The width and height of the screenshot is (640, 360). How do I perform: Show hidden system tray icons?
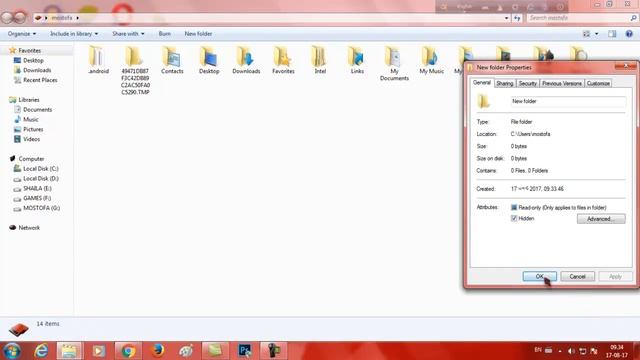pyautogui.click(x=560, y=351)
